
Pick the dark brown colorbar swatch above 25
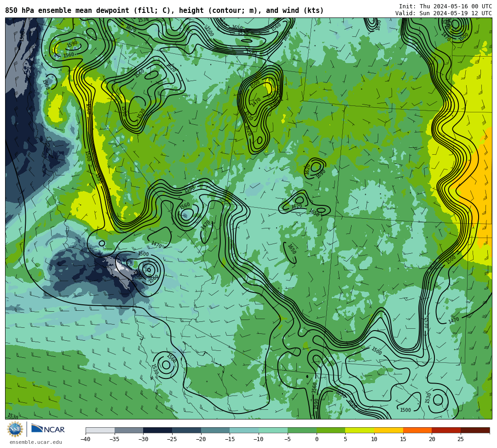475,430
